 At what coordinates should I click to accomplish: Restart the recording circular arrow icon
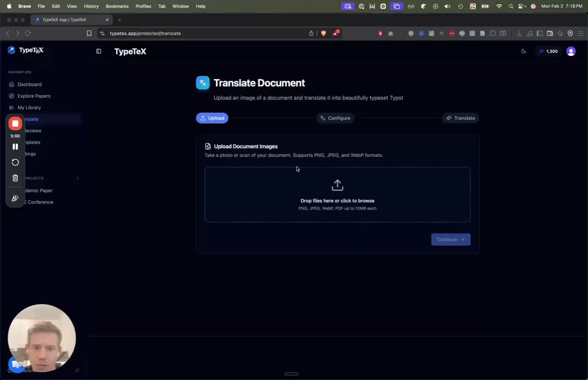pos(15,163)
